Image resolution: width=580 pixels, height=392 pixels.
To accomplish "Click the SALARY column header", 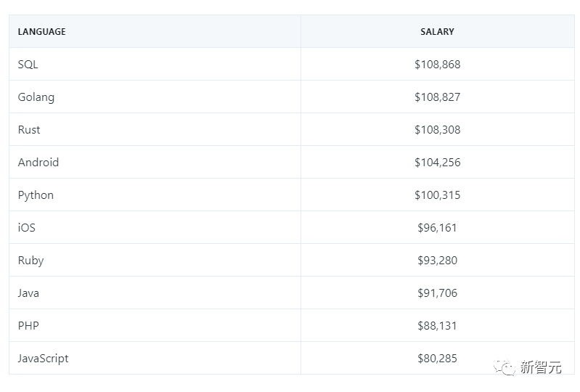I will [437, 32].
